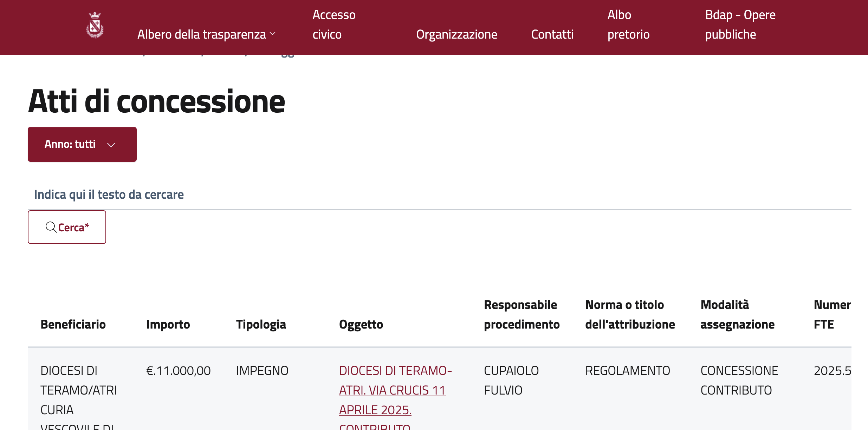Open Bdap - Opere pubbliche
This screenshot has width=868, height=430.
(x=740, y=24)
